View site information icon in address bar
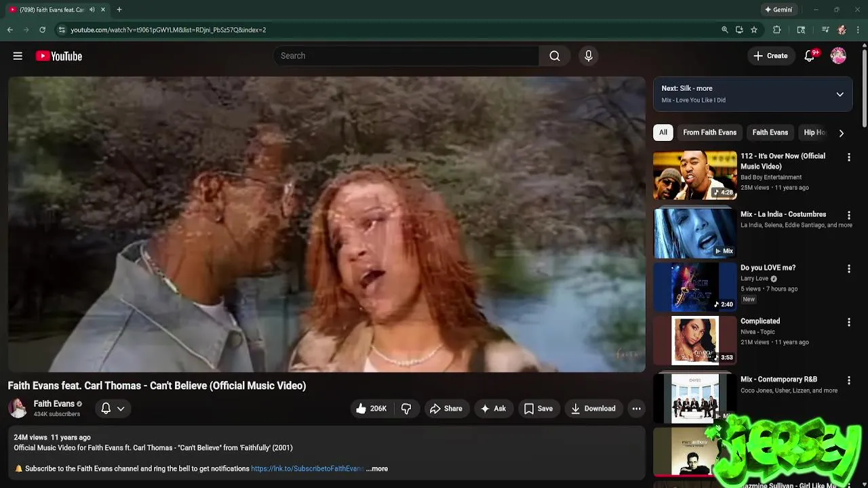The width and height of the screenshot is (868, 488). (x=62, y=30)
